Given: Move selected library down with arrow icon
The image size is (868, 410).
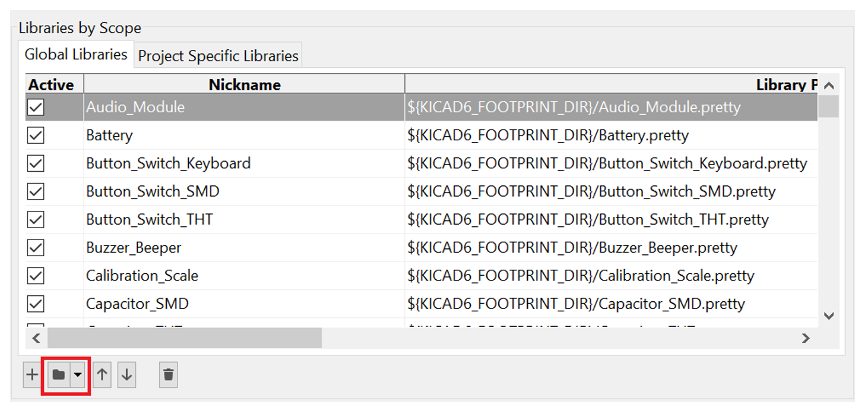Looking at the screenshot, I should (126, 375).
